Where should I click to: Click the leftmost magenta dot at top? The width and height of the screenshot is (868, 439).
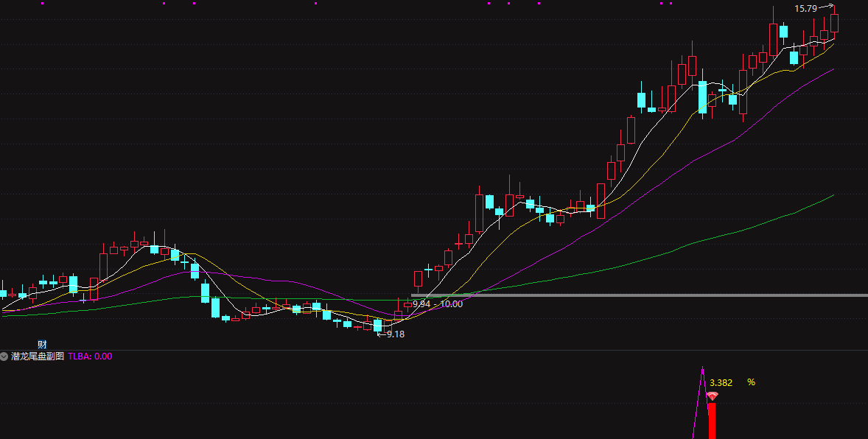(42, 4)
